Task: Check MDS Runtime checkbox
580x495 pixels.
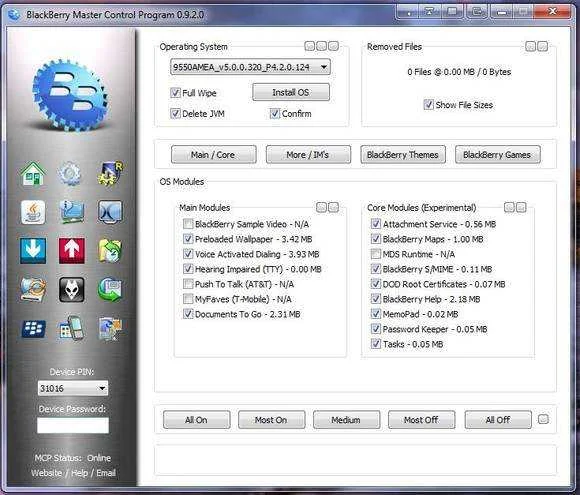Action: tap(375, 254)
